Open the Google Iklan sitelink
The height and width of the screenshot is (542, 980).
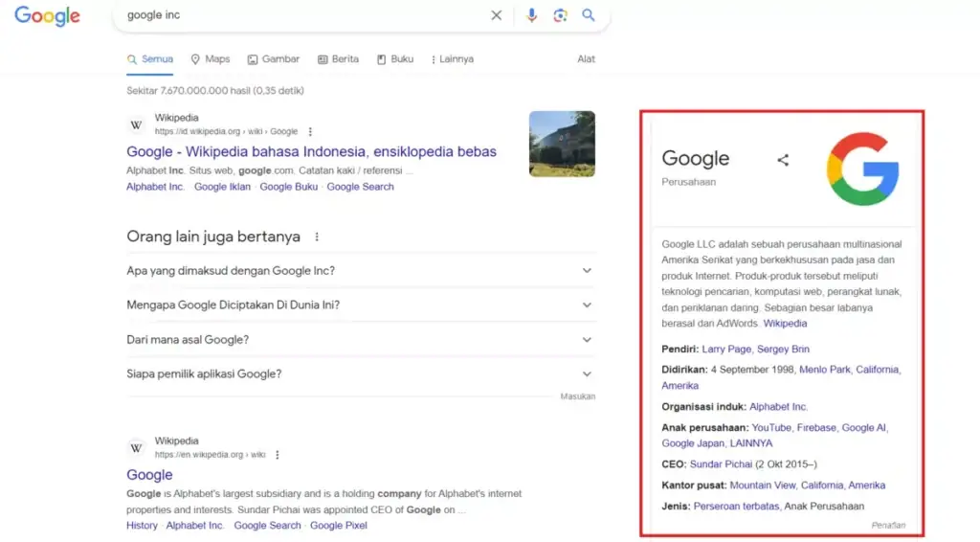[222, 187]
